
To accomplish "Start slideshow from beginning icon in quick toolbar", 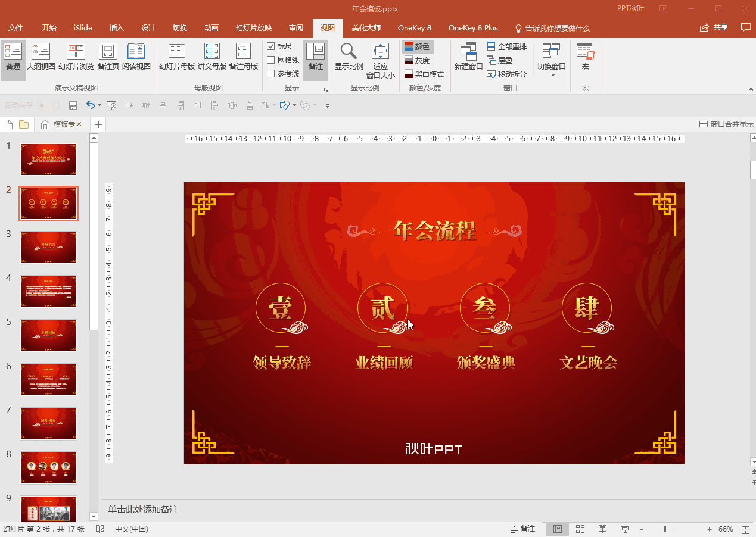I will (111, 105).
